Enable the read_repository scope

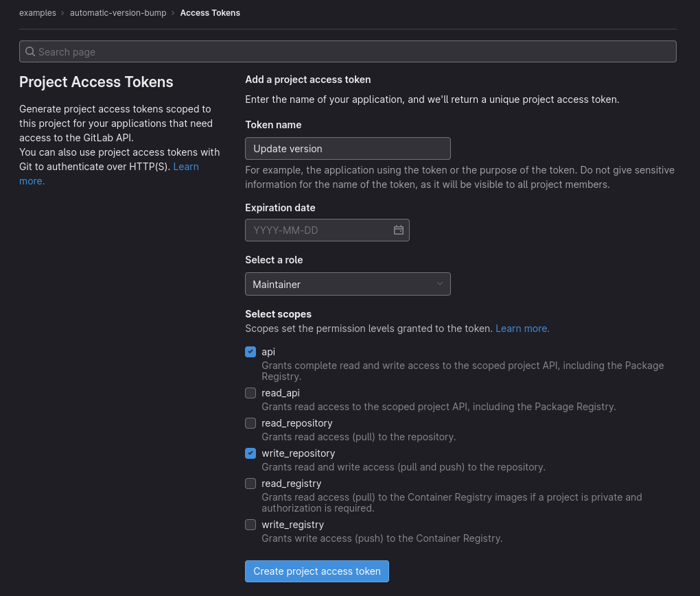[x=250, y=423]
